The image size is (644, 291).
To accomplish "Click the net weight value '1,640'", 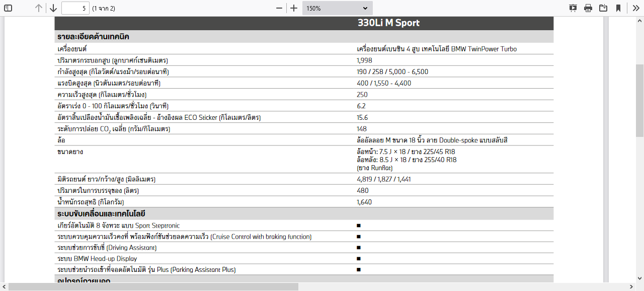I will click(364, 202).
